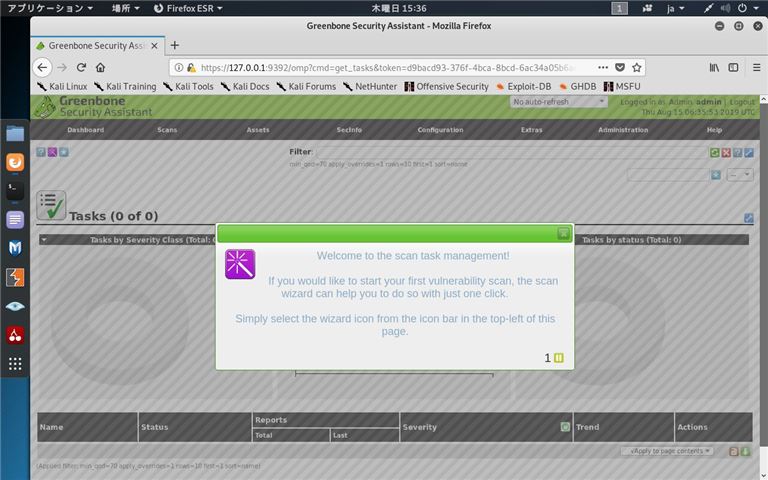Edit the dashboard charts with the blue icon
The height and width of the screenshot is (480, 768).
pos(748,218)
